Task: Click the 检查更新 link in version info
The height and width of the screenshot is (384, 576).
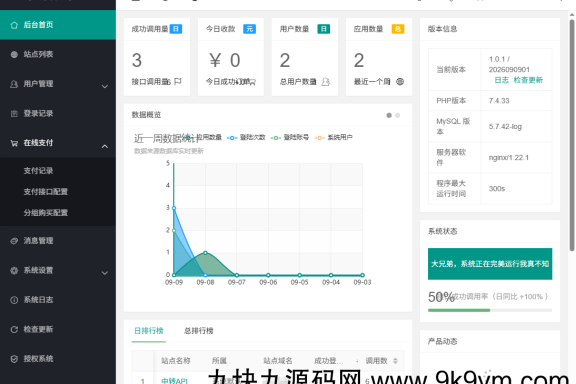Action: tap(528, 80)
